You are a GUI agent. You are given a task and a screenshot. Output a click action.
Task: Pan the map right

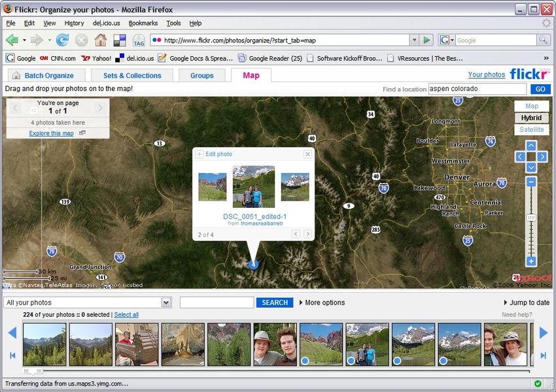(x=542, y=157)
